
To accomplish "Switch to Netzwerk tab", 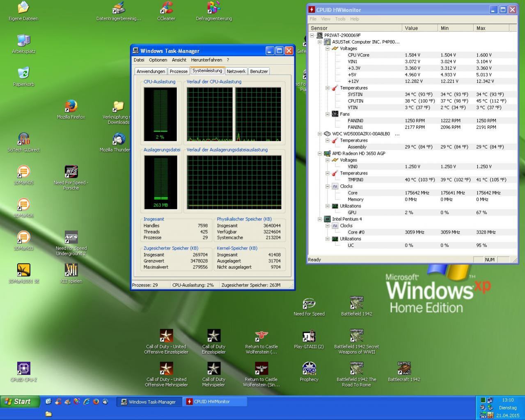I will click(x=236, y=71).
